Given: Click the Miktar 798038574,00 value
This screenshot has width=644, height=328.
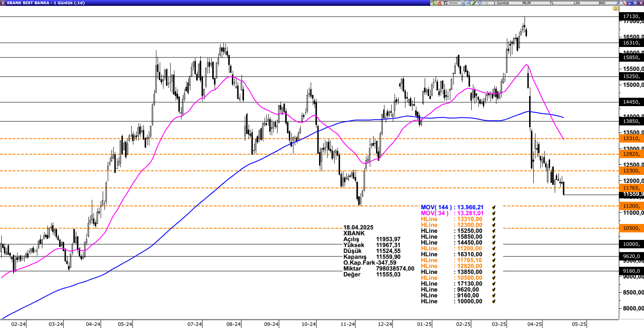Looking at the screenshot, I should 395,268.
